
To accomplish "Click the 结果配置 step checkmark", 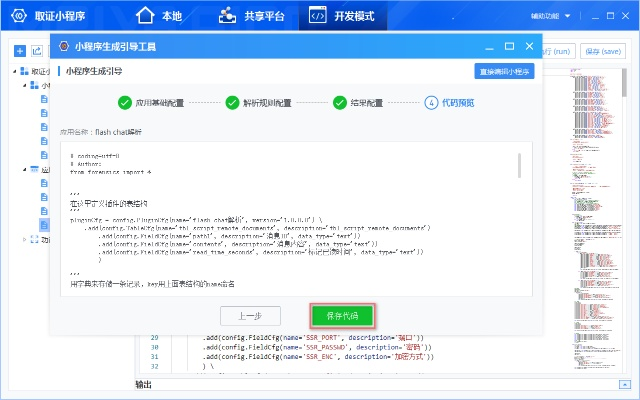I will tap(340, 103).
